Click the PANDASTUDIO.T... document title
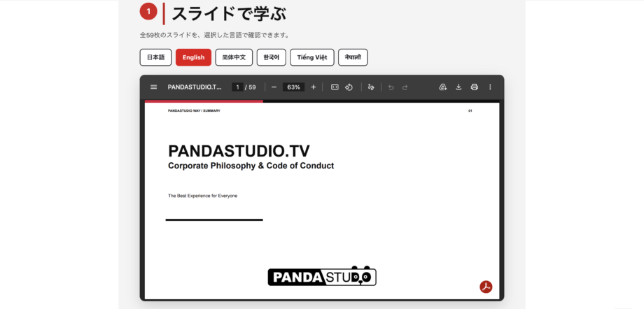644x309 pixels. click(x=195, y=87)
